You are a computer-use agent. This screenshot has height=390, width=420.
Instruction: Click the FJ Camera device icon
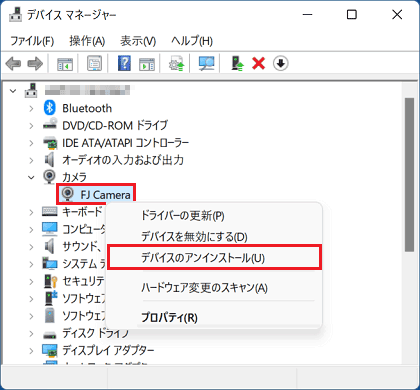[x=68, y=194]
